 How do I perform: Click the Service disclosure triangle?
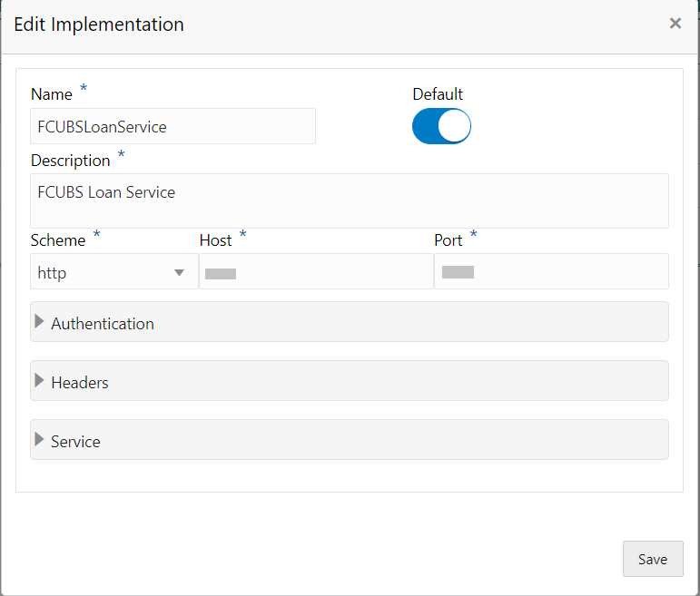(39, 439)
